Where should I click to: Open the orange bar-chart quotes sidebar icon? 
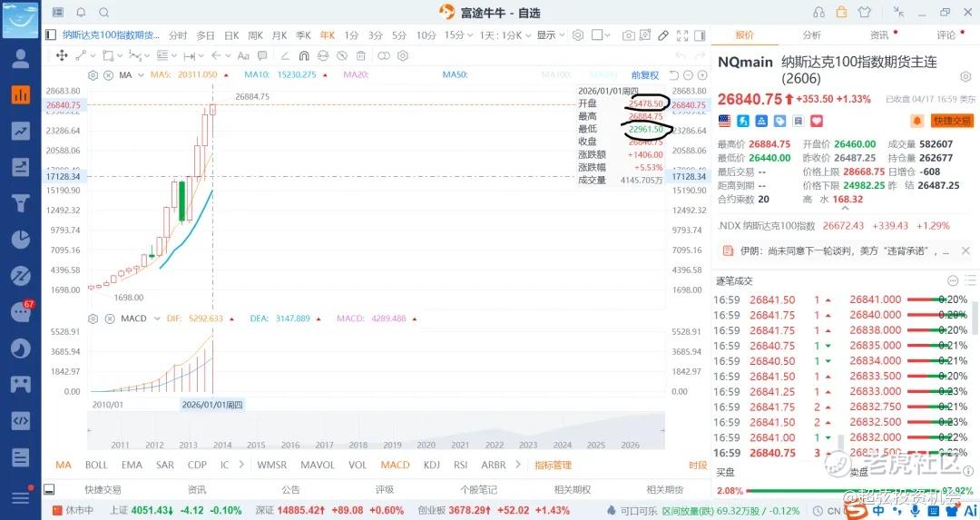[21, 94]
